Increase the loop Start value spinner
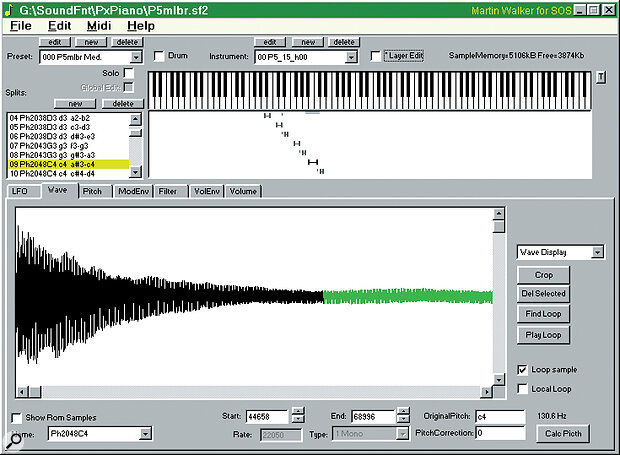The width and height of the screenshot is (620, 455). pyautogui.click(x=296, y=411)
